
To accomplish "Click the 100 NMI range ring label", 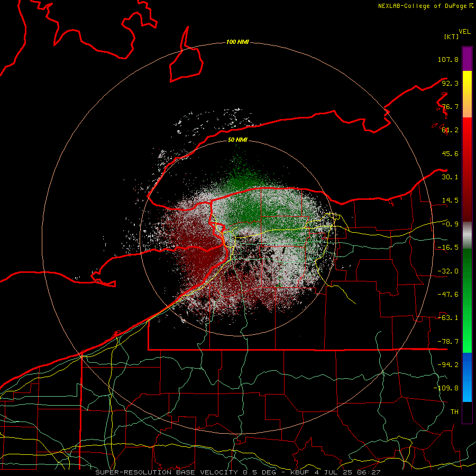I will click(237, 42).
